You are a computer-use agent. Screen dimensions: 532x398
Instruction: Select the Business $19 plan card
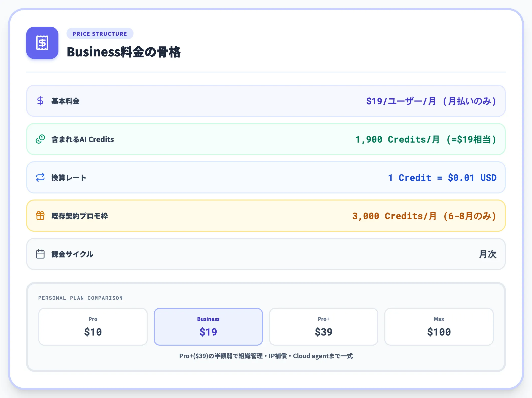point(208,327)
